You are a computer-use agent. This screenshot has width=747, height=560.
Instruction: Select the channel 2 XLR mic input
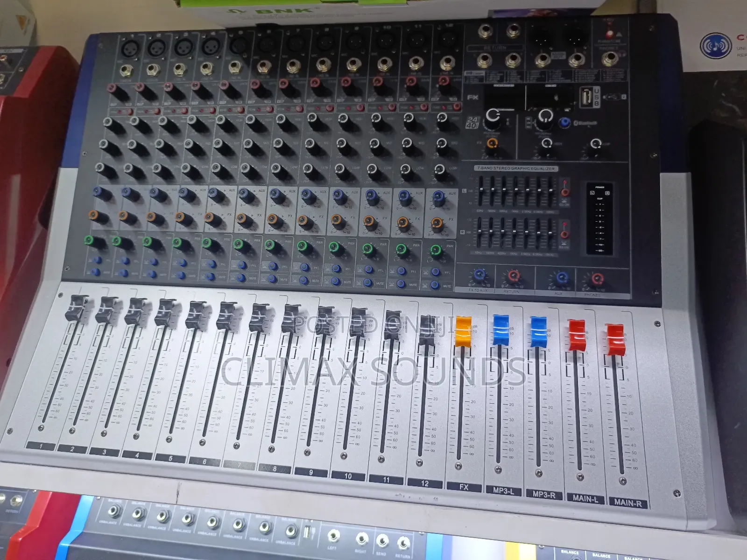coord(156,47)
